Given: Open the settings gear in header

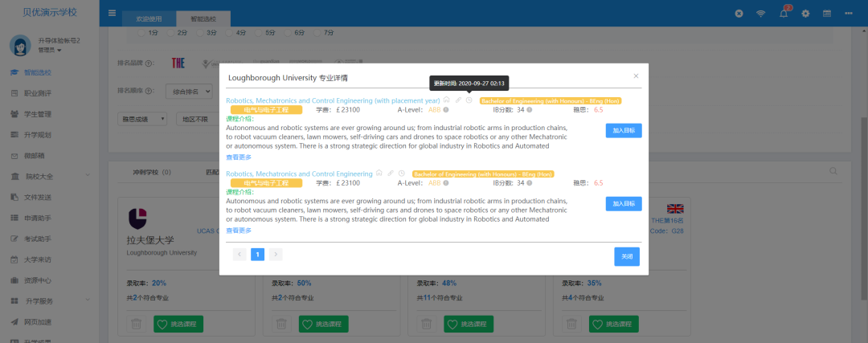Looking at the screenshot, I should [x=805, y=14].
